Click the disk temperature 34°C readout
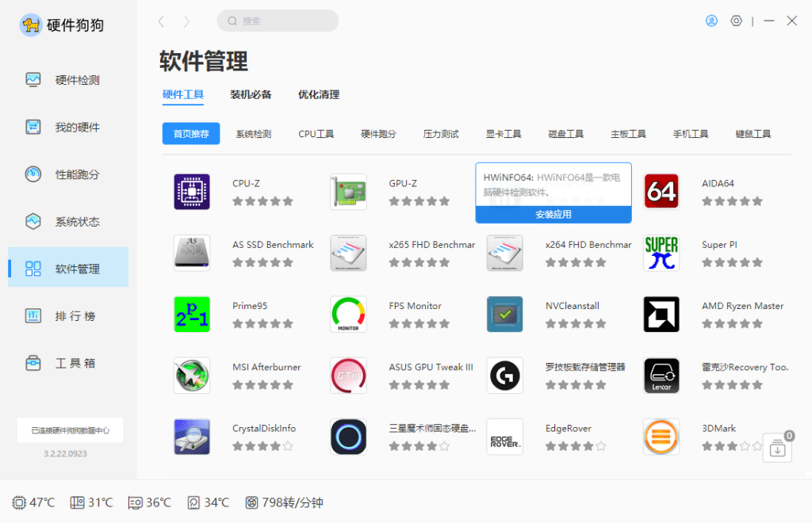 tap(209, 502)
